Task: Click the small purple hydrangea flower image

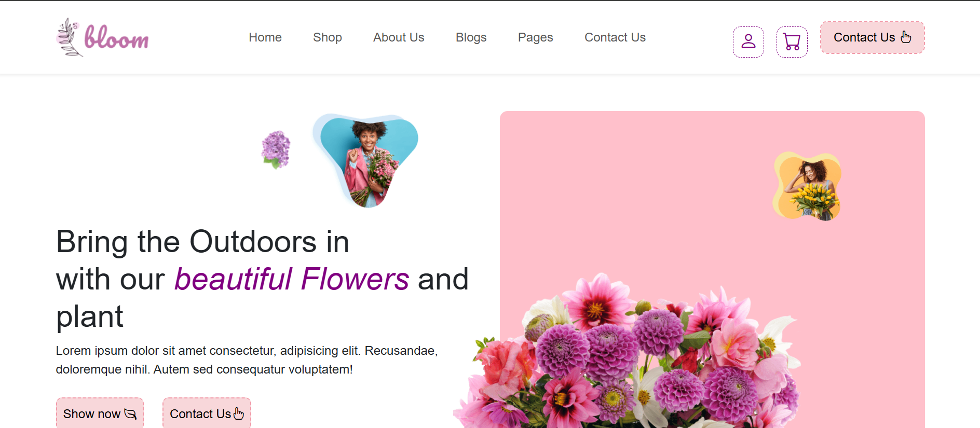Action: [x=276, y=149]
